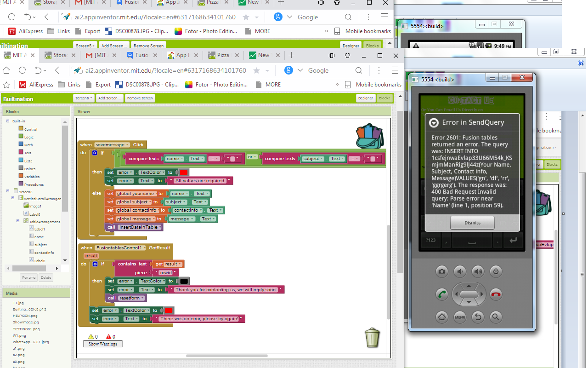The image size is (588, 368).
Task: Click the emulator MENU button
Action: point(460,316)
